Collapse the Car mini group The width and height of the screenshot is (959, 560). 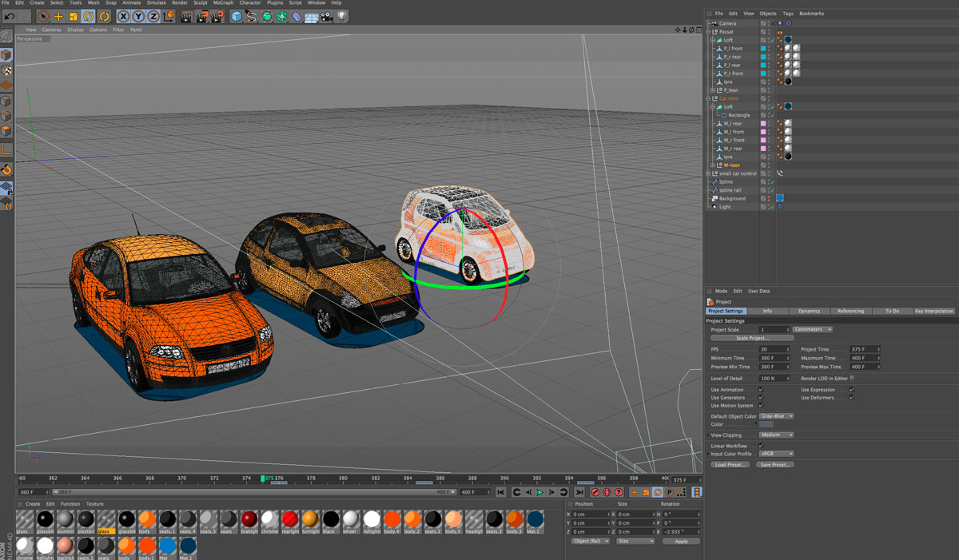[x=709, y=98]
